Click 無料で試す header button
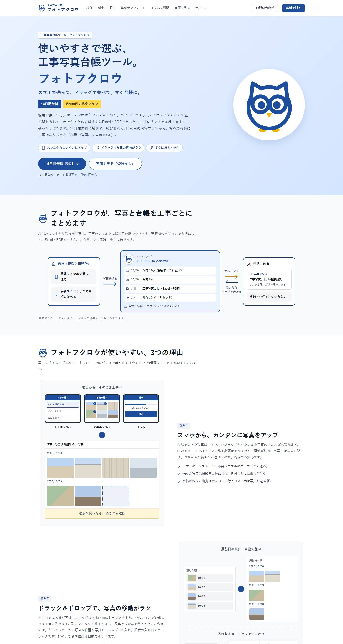 pos(293,8)
